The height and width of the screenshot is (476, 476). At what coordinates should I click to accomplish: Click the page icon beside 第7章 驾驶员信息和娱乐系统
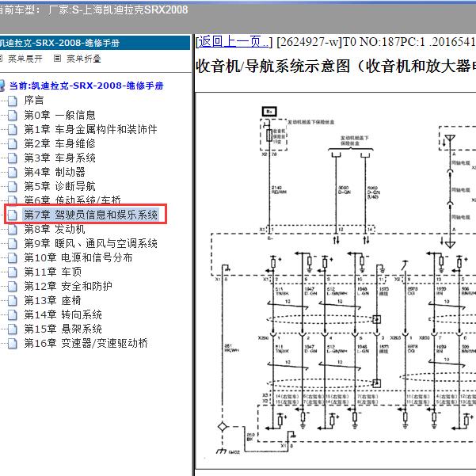click(13, 215)
